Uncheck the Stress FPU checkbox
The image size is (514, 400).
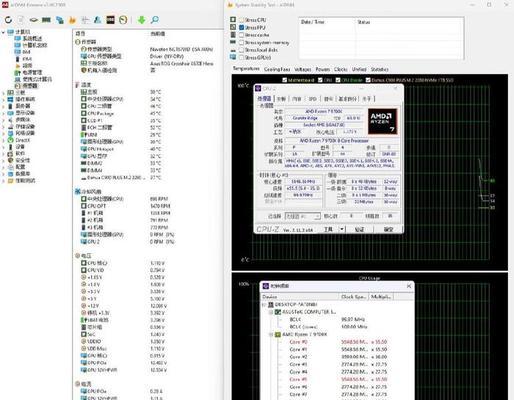pyautogui.click(x=242, y=27)
